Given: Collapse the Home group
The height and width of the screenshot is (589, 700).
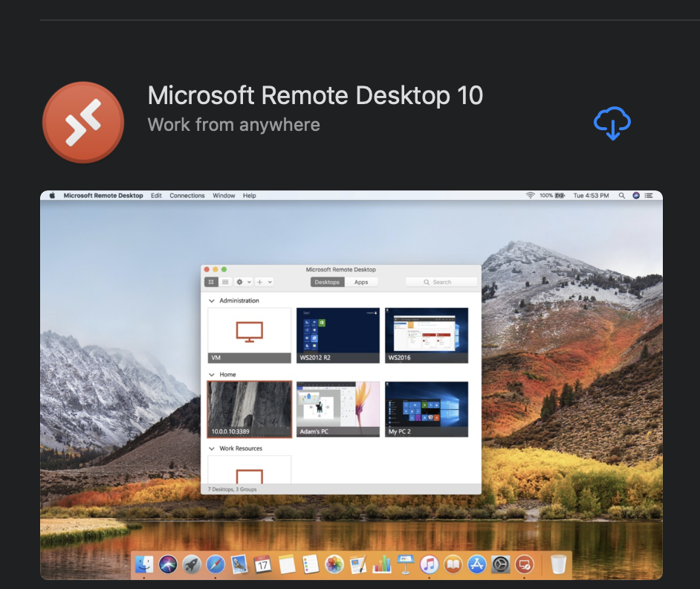Looking at the screenshot, I should (212, 375).
